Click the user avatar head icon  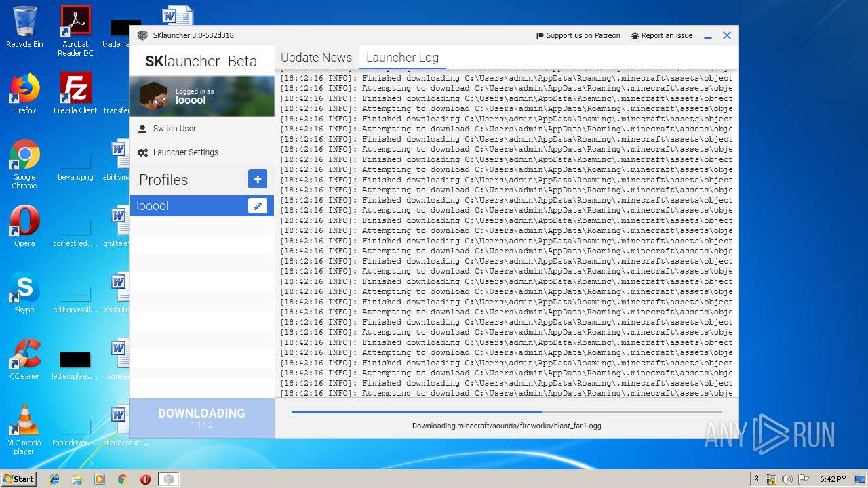[153, 96]
